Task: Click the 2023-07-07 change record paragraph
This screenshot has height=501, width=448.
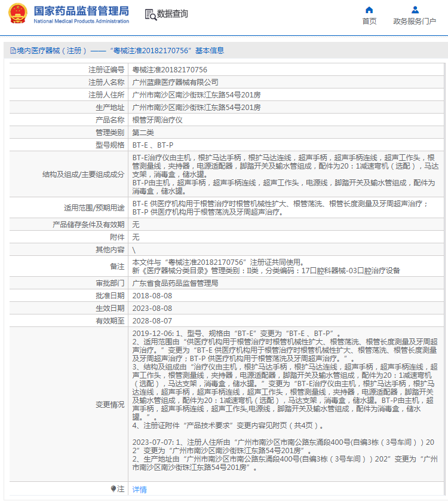Action: pos(285,455)
